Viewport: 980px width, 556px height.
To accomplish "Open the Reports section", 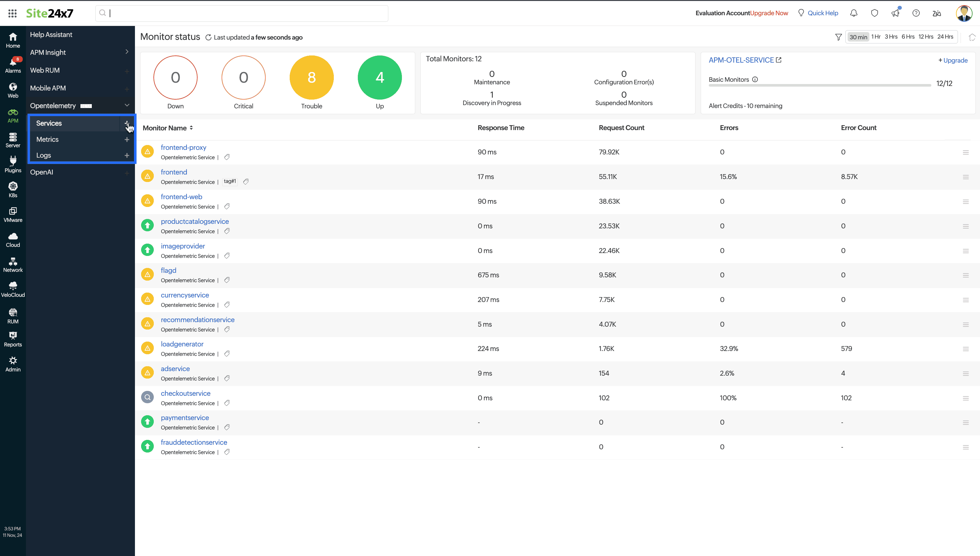I will click(13, 339).
